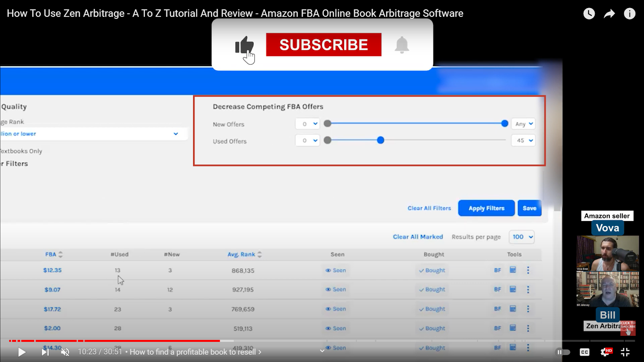Click Used Offers slider blue handle
The image size is (644, 362).
[x=380, y=140]
